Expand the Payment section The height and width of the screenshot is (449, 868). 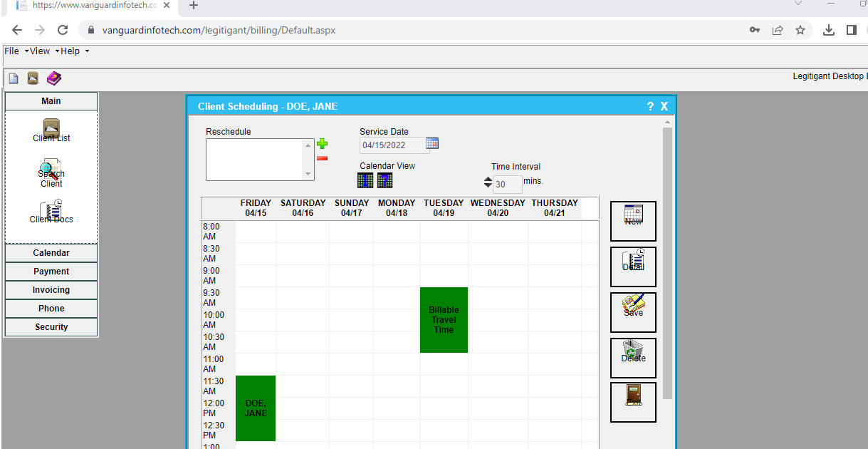tap(51, 272)
